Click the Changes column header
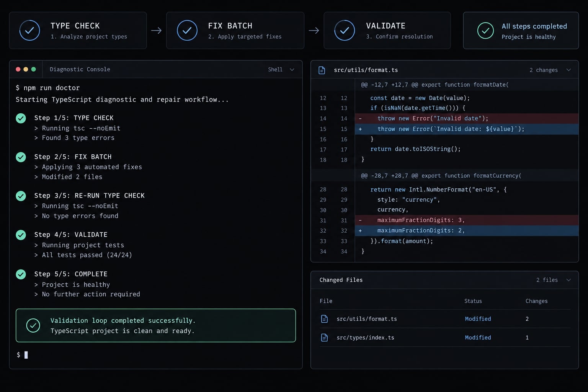Screen dimensions: 588x392 (536, 301)
